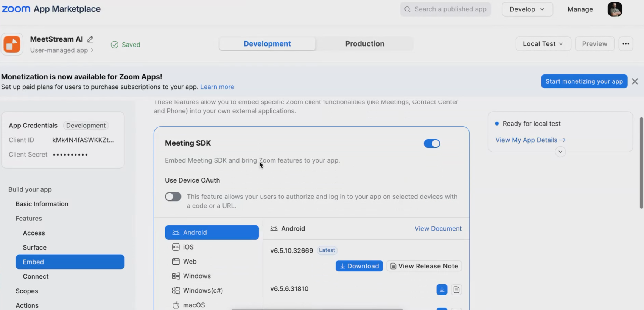Close the monetization banner

[635, 81]
